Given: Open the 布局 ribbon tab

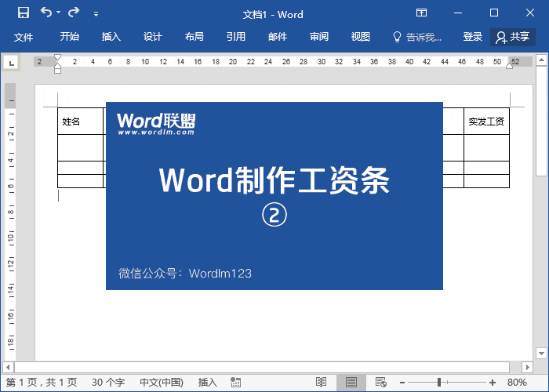Looking at the screenshot, I should point(195,37).
